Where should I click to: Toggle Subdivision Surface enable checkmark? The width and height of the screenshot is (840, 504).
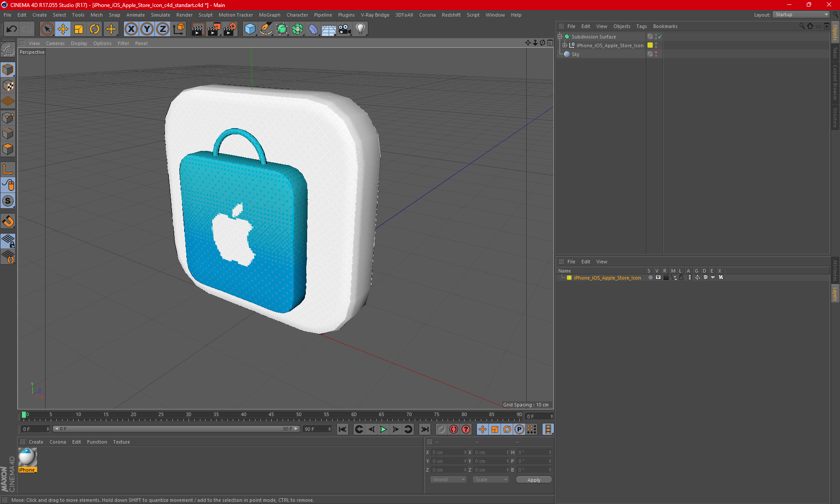point(660,37)
